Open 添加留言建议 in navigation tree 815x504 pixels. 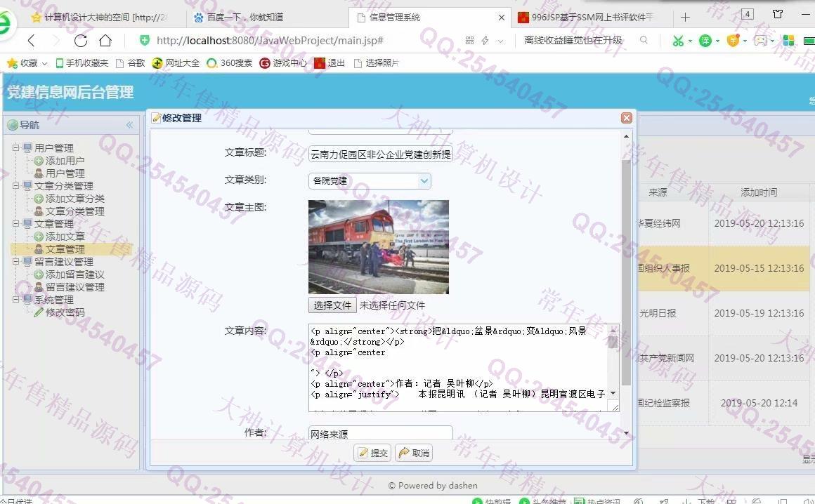coord(75,274)
